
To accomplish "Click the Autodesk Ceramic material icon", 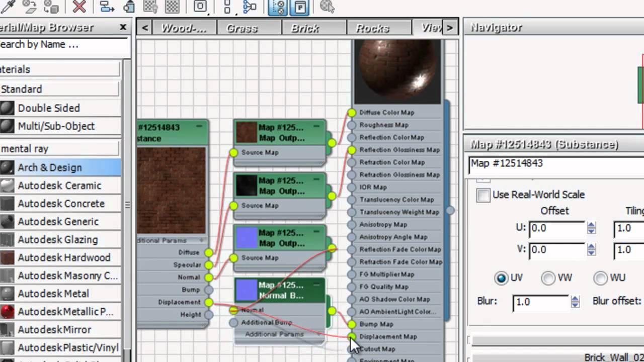I will [x=8, y=186].
